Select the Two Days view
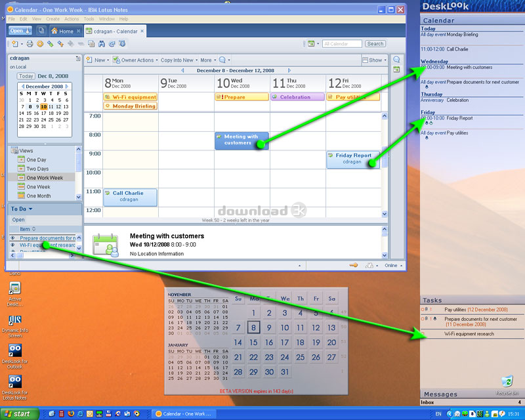The width and height of the screenshot is (525, 420). coord(37,169)
